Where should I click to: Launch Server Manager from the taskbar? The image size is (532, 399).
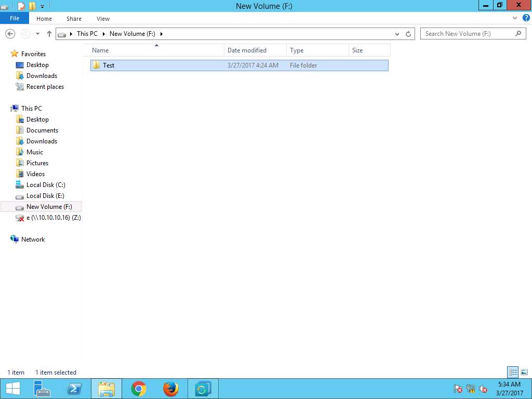[42, 389]
